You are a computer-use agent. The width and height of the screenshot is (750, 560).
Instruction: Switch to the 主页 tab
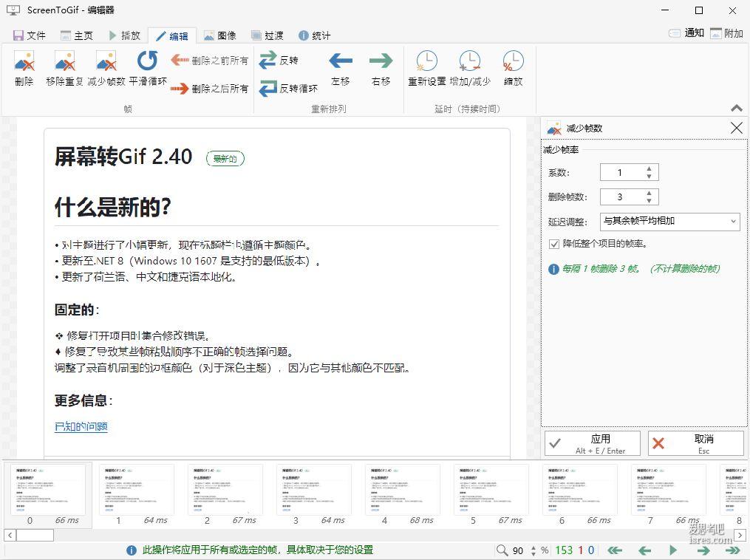click(77, 35)
